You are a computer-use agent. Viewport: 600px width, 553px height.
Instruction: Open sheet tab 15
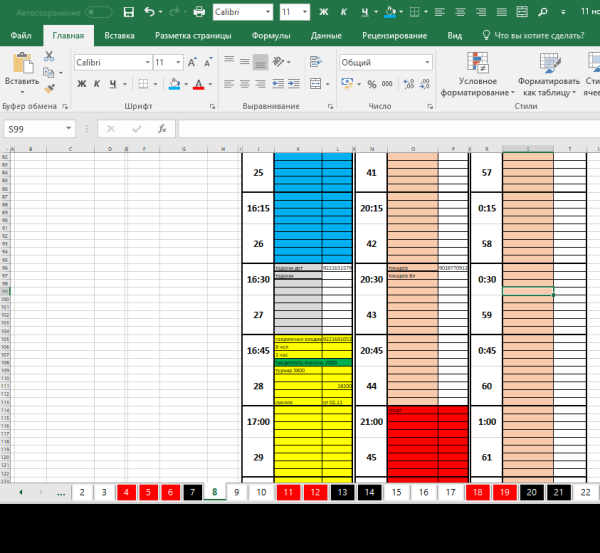pyautogui.click(x=396, y=492)
